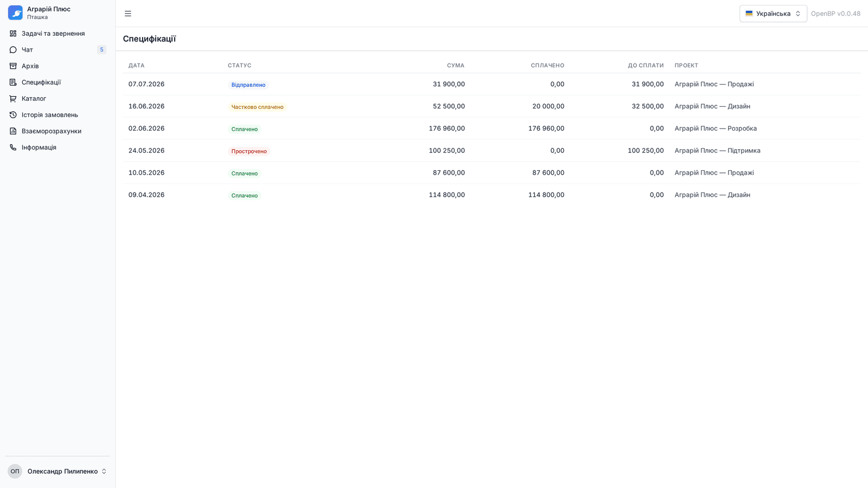Image resolution: width=868 pixels, height=488 pixels.
Task: Click project Аграрій Плюс — Підтримка
Action: click(x=718, y=151)
